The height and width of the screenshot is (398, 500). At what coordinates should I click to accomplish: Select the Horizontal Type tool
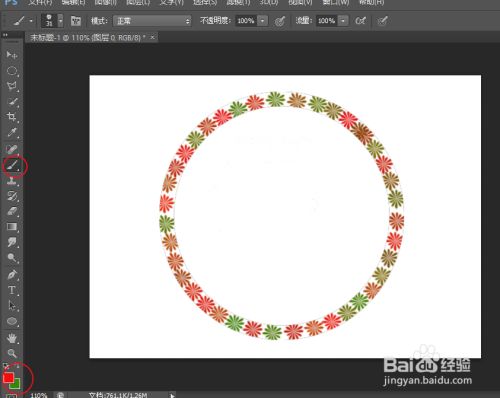pos(12,290)
